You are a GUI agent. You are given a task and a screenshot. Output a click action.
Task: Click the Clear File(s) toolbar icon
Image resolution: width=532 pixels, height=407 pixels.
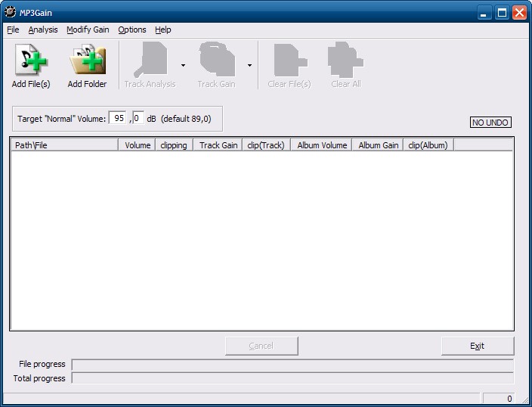pos(289,61)
